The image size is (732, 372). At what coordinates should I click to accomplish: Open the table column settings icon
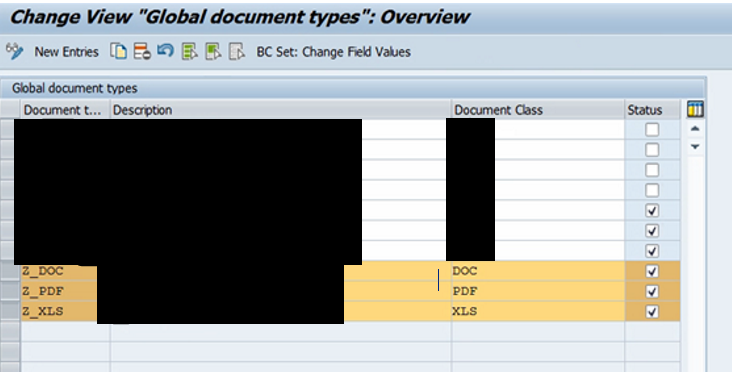coord(695,110)
